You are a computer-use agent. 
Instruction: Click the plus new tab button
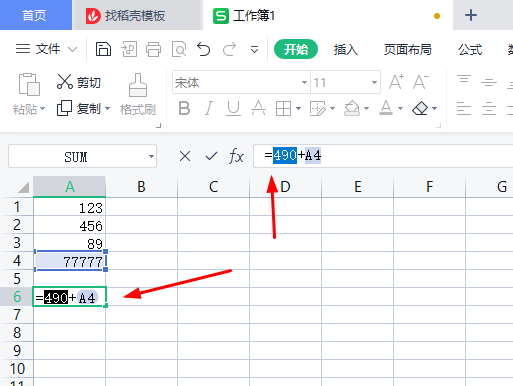471,15
